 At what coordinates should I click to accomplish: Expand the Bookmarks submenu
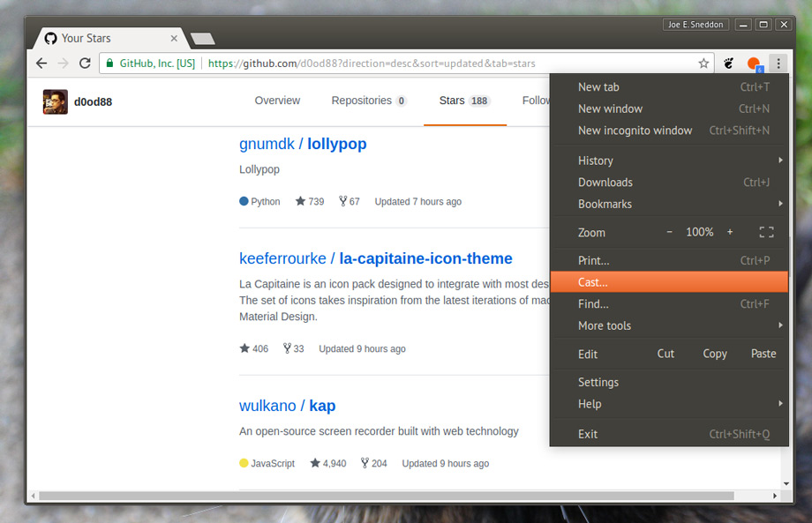point(669,204)
